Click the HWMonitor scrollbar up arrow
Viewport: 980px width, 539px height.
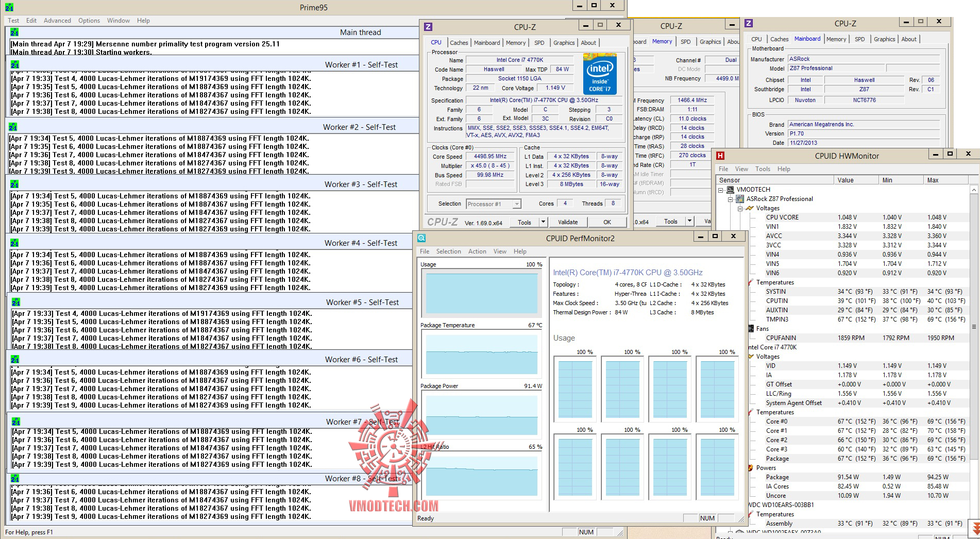click(x=974, y=190)
